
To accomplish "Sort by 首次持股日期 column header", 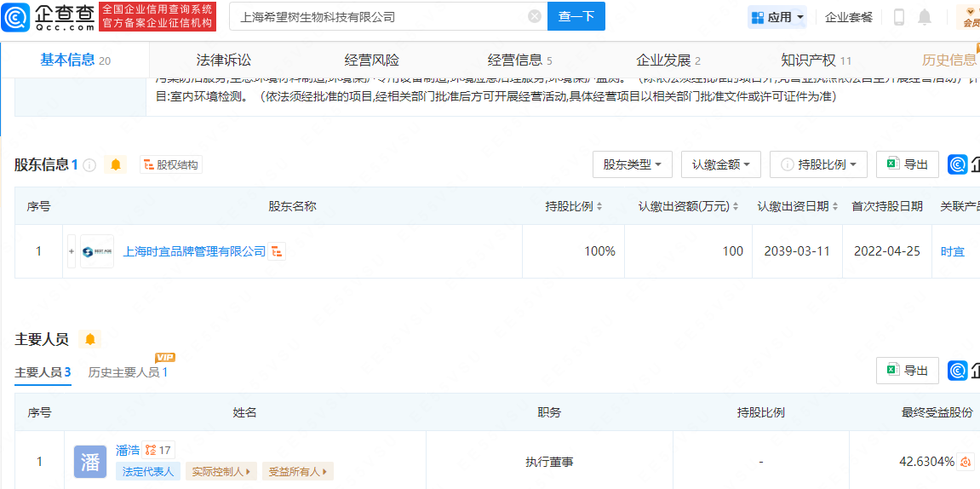I will (x=886, y=205).
